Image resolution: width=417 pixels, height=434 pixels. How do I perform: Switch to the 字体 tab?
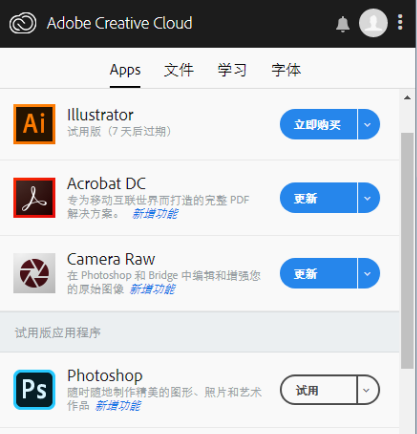pyautogui.click(x=286, y=70)
